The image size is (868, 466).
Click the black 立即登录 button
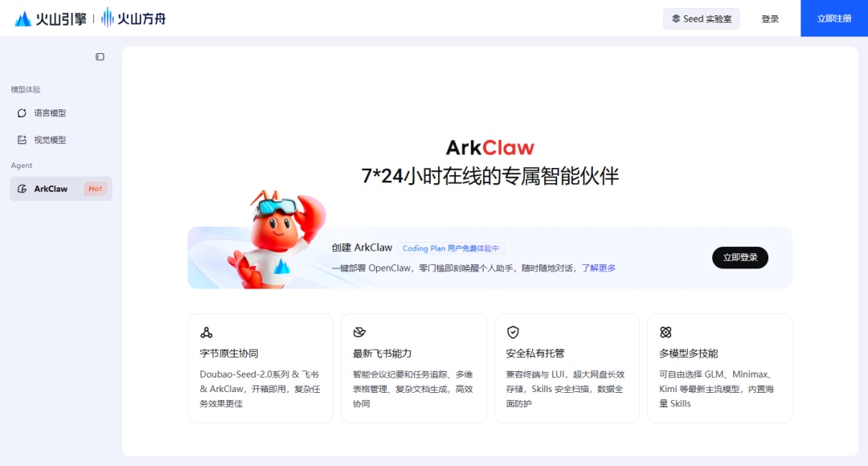coord(740,257)
